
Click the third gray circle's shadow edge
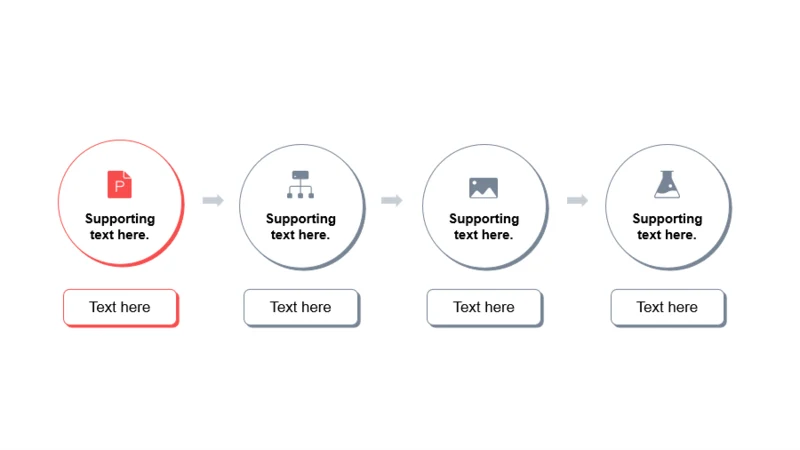(x=537, y=245)
